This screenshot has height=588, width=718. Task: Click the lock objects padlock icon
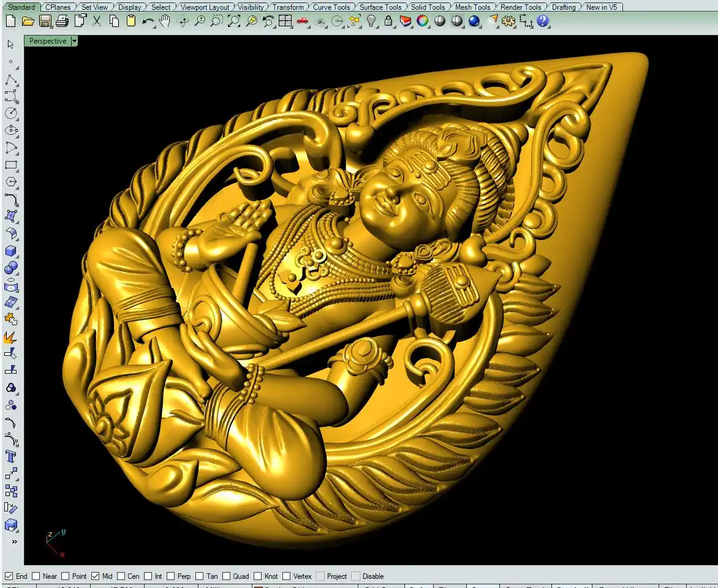(388, 21)
